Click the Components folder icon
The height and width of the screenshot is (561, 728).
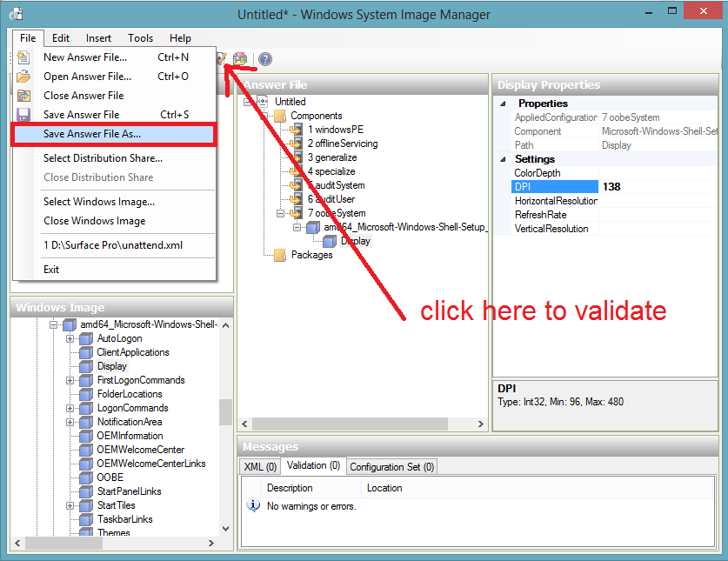(x=280, y=116)
